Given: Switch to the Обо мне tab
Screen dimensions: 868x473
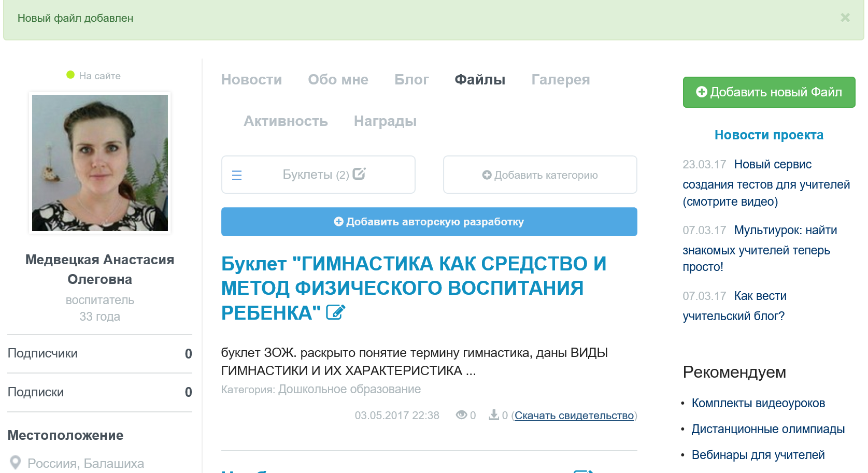Looking at the screenshot, I should 338,80.
